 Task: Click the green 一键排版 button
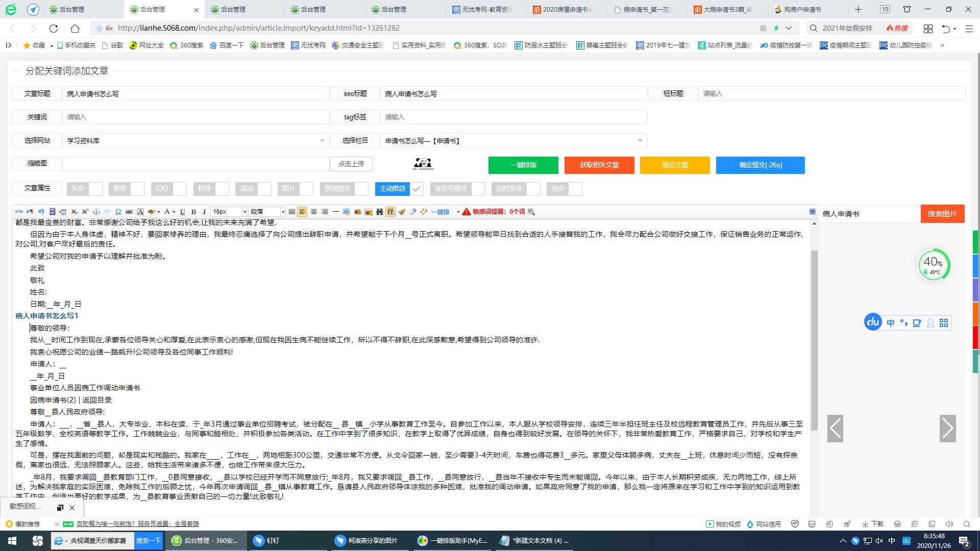coord(523,165)
